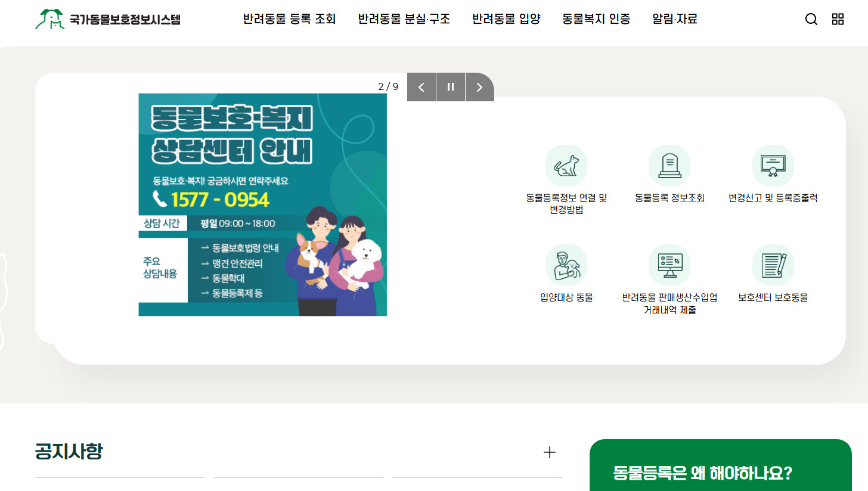Screen dimensions: 868x491
Task: Click the 입양대상 동물 link text
Action: 566,298
